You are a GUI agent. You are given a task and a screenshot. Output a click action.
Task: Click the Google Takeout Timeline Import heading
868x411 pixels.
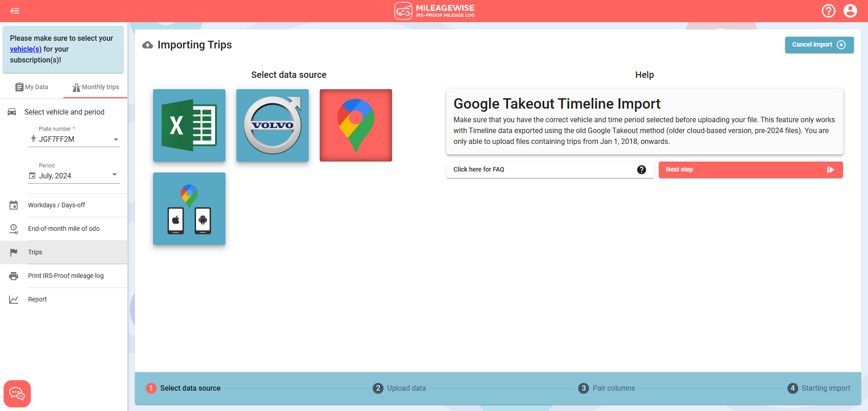coord(557,104)
